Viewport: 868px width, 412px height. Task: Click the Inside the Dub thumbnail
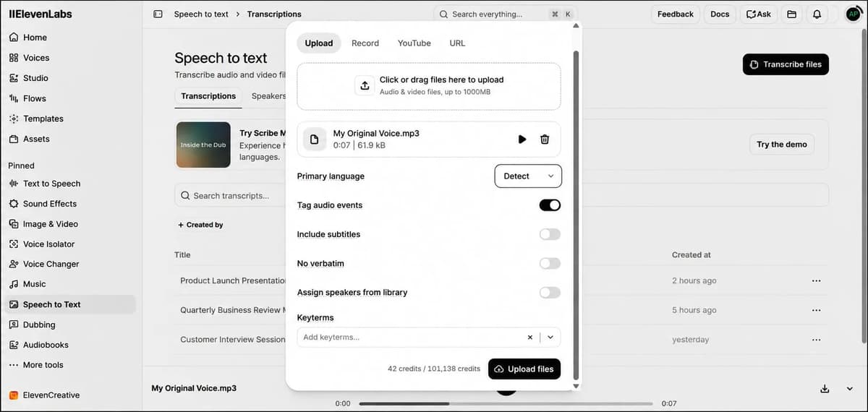coord(203,145)
